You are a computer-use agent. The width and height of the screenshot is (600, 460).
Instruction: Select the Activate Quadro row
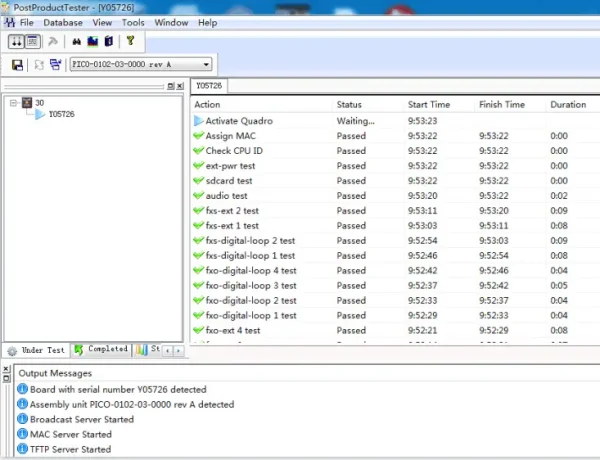coord(395,121)
